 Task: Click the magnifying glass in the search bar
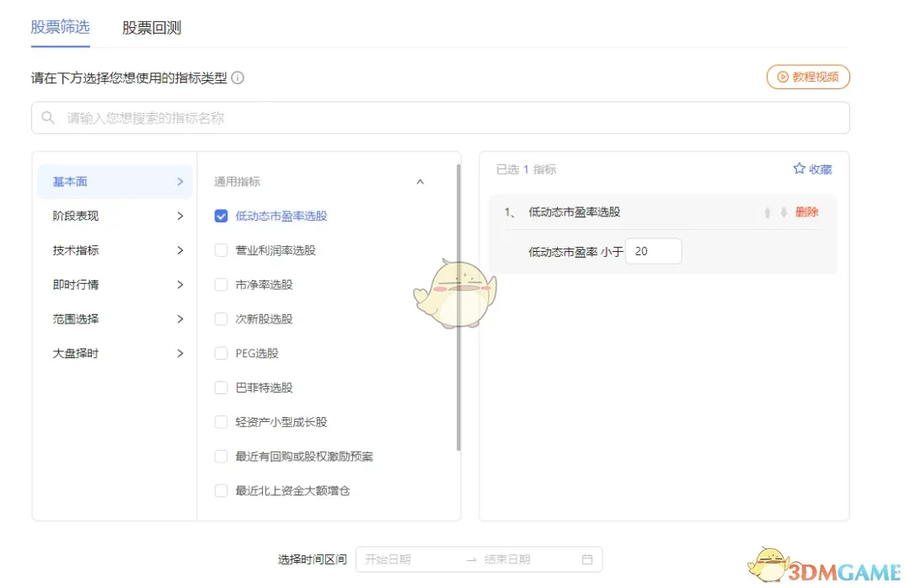click(48, 118)
